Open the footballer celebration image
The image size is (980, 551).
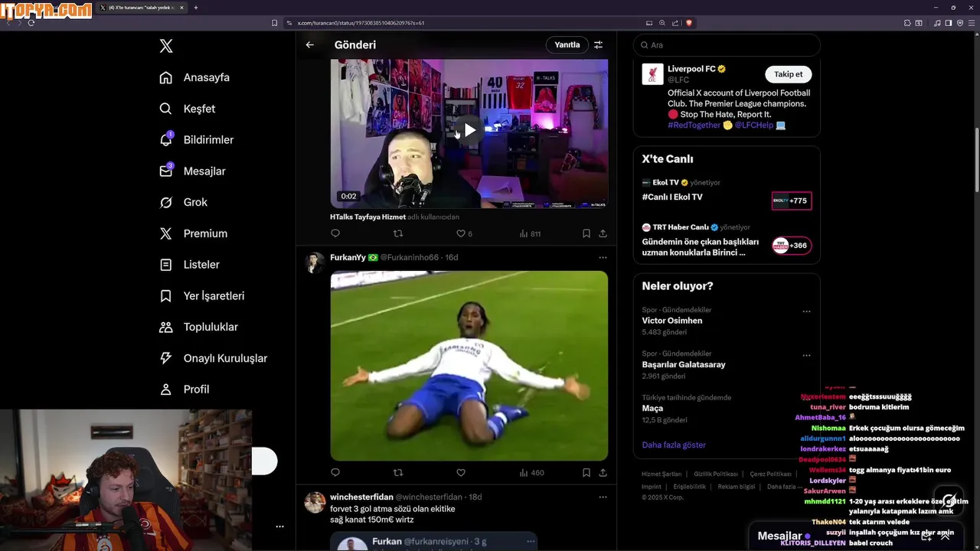[469, 366]
